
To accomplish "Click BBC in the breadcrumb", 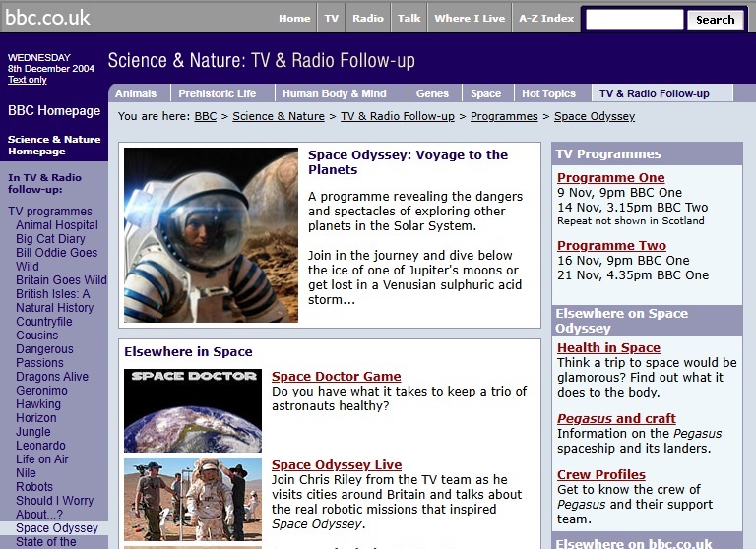I will pyautogui.click(x=206, y=116).
